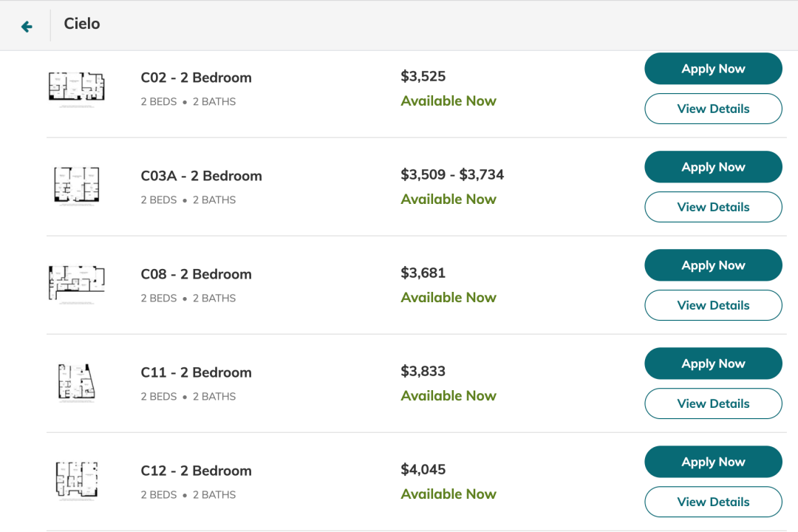Select the C11 - 2 Bedroom title

196,372
